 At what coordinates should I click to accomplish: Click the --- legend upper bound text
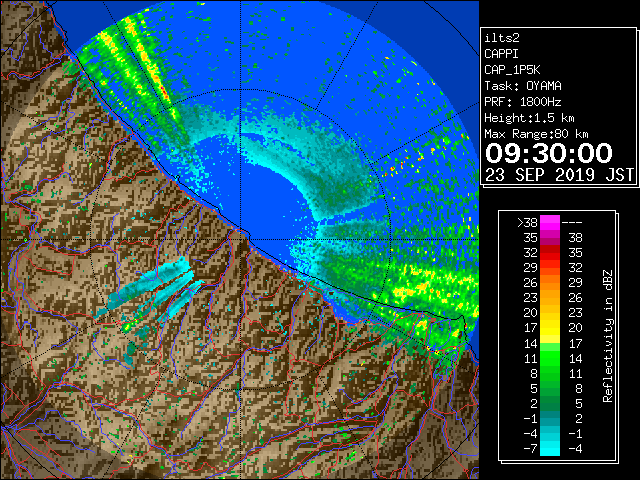coord(572,223)
